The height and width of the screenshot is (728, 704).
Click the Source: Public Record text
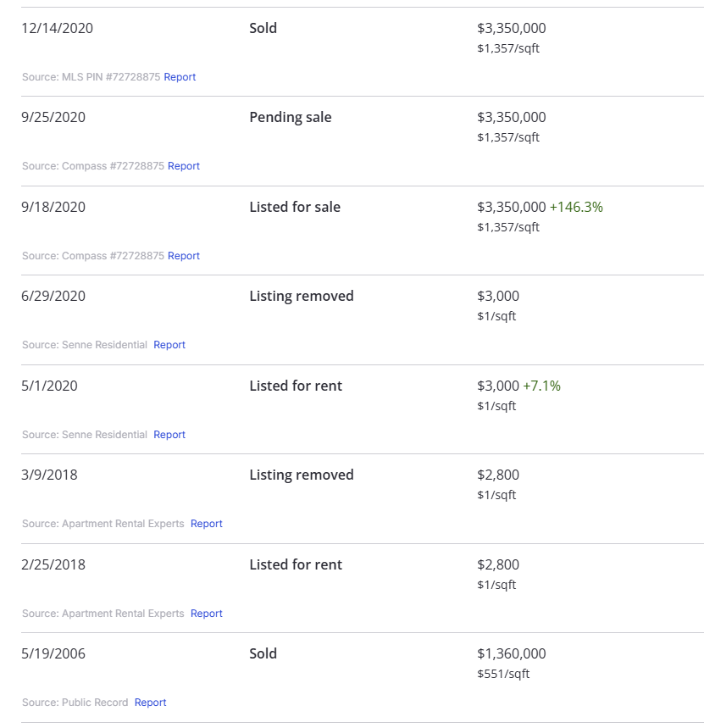75,703
